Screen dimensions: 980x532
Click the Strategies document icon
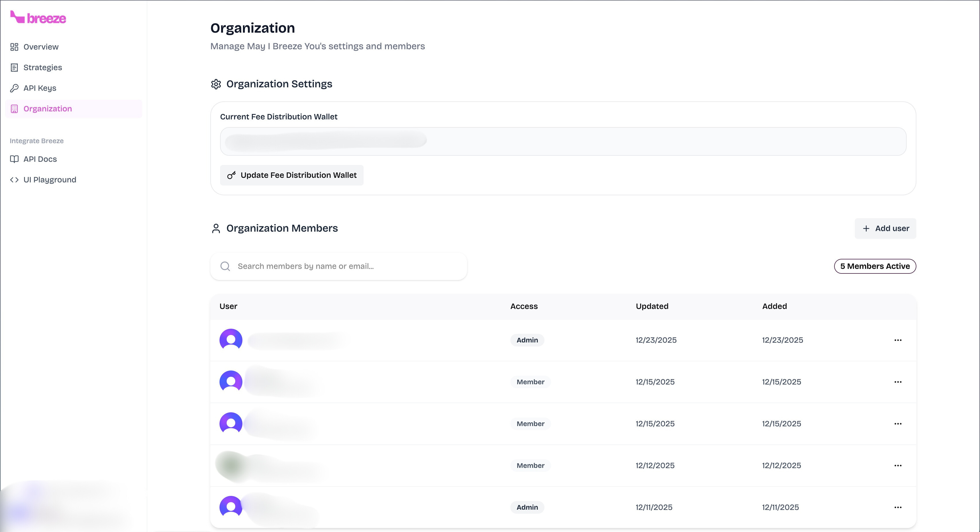(14, 67)
